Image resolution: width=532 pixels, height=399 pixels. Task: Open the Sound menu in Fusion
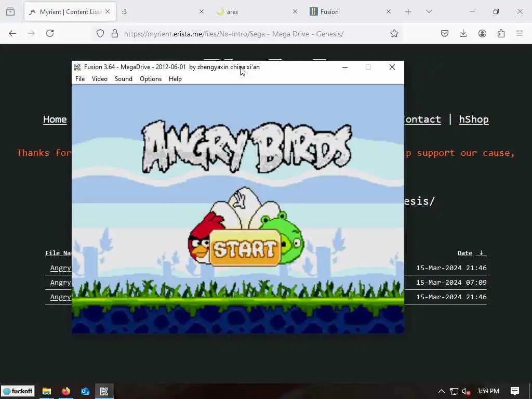124,79
